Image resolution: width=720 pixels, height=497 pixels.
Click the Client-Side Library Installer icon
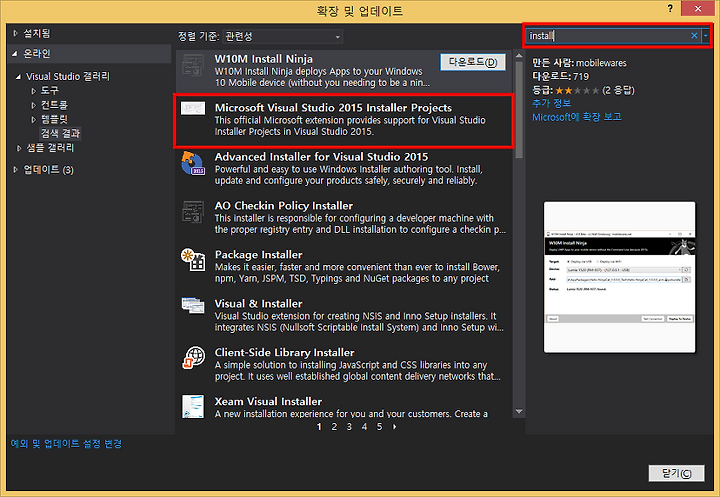tap(194, 357)
